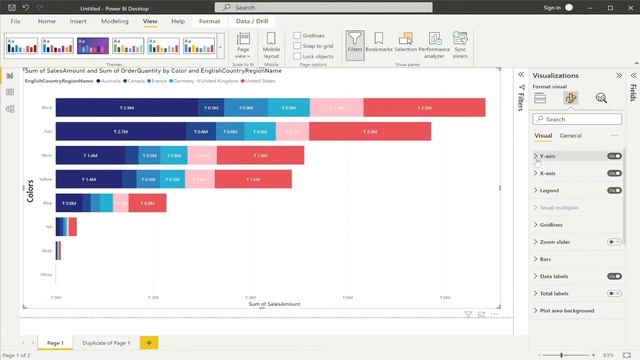This screenshot has height=360, width=640.
Task: Open chart More options ellipsis
Action: coord(495,314)
